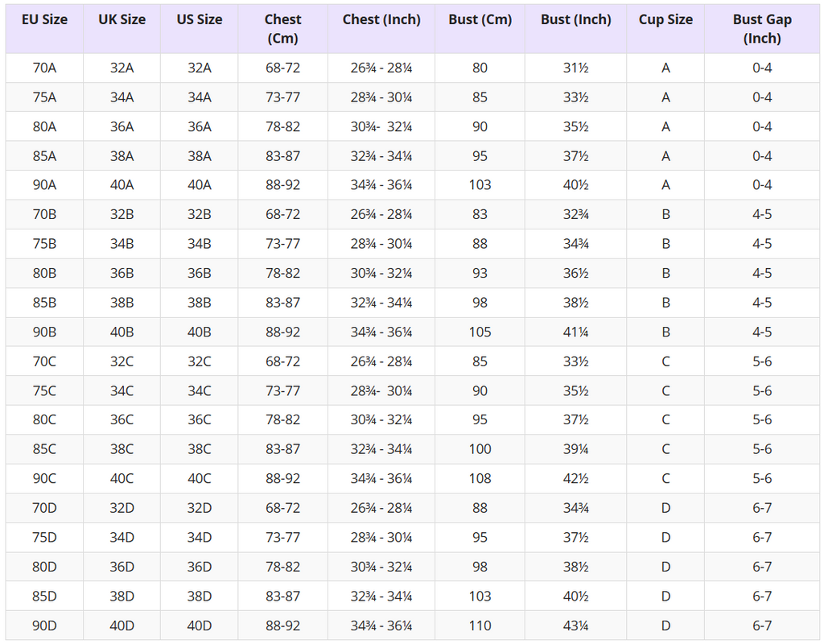Select the EU size cell "85A"
Viewport: 824px width, 644px height.
coord(45,156)
